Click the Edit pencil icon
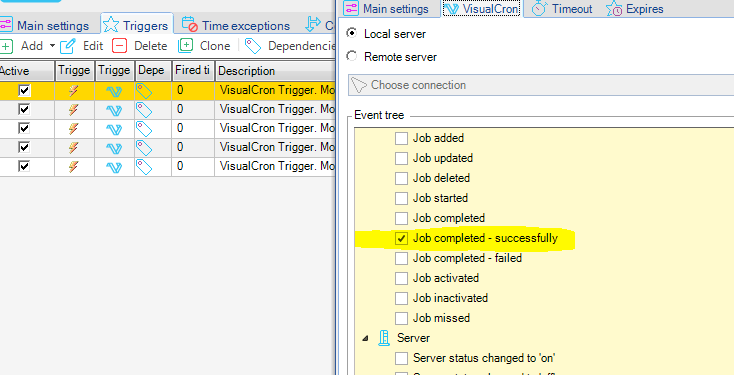 coord(68,46)
